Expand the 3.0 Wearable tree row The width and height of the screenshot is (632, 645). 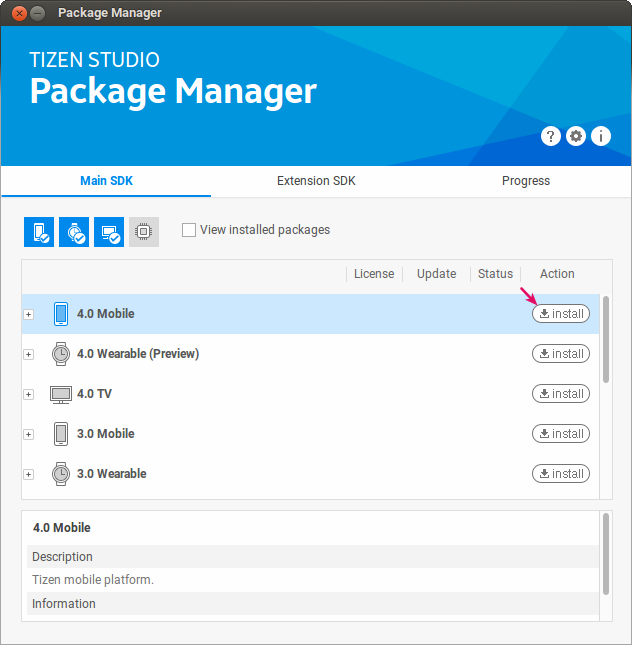click(28, 474)
